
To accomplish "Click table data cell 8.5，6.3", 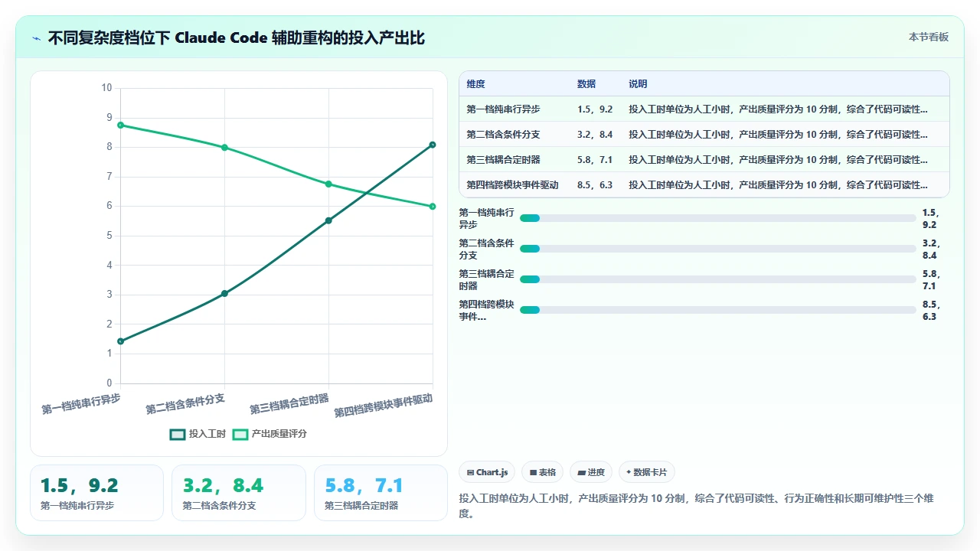I will click(596, 185).
